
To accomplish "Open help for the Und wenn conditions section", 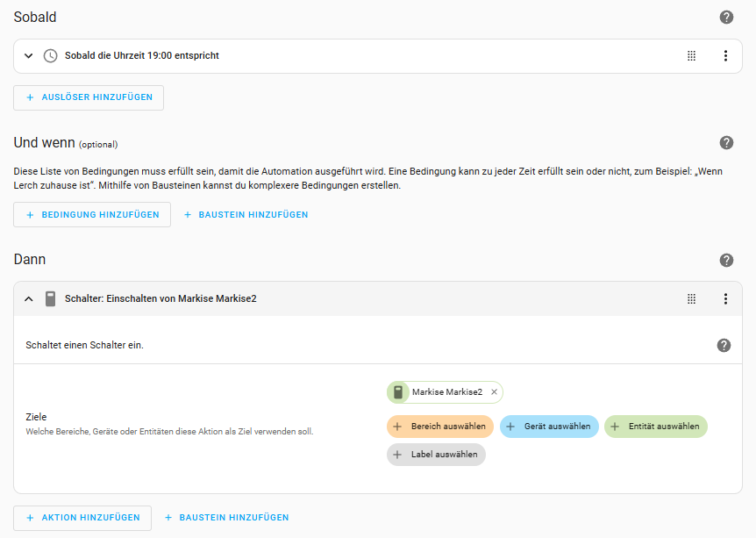I will [726, 143].
